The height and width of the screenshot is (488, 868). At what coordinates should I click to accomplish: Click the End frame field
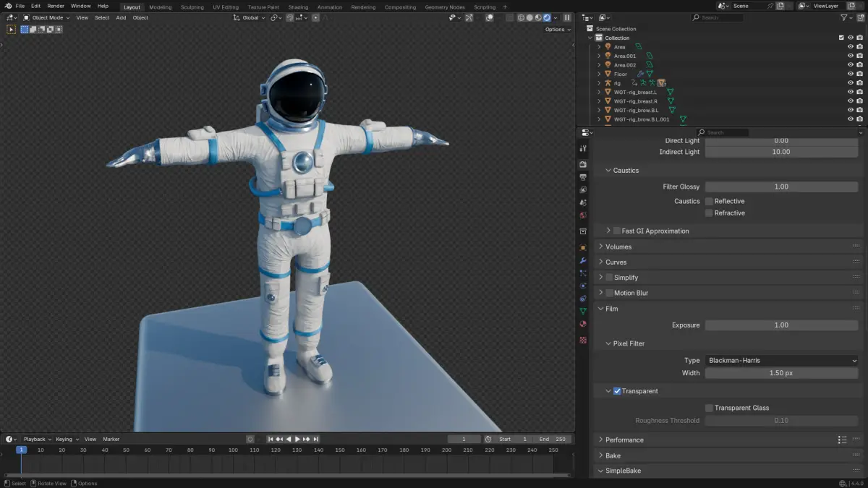(553, 439)
